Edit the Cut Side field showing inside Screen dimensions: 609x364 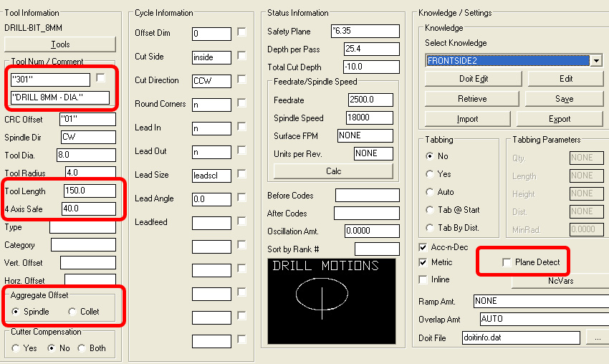tap(211, 57)
